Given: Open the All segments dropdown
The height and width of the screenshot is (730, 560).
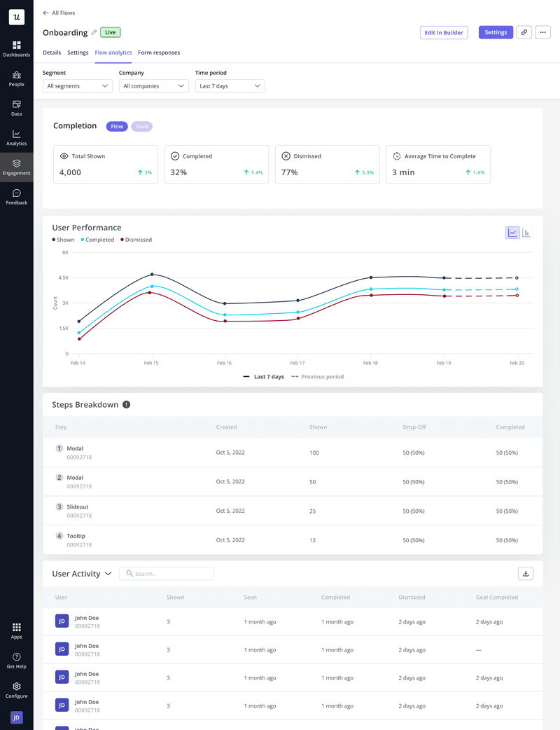Looking at the screenshot, I should 77,85.
